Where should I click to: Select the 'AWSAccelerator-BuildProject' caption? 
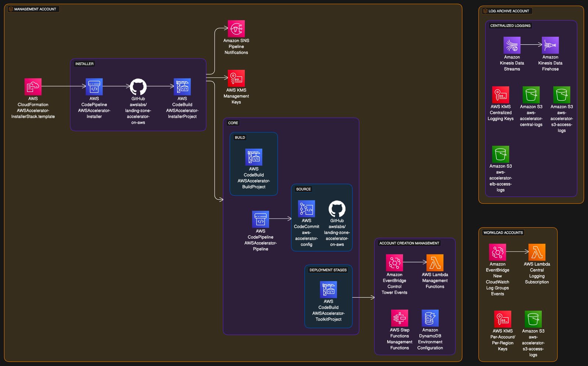pos(254,184)
